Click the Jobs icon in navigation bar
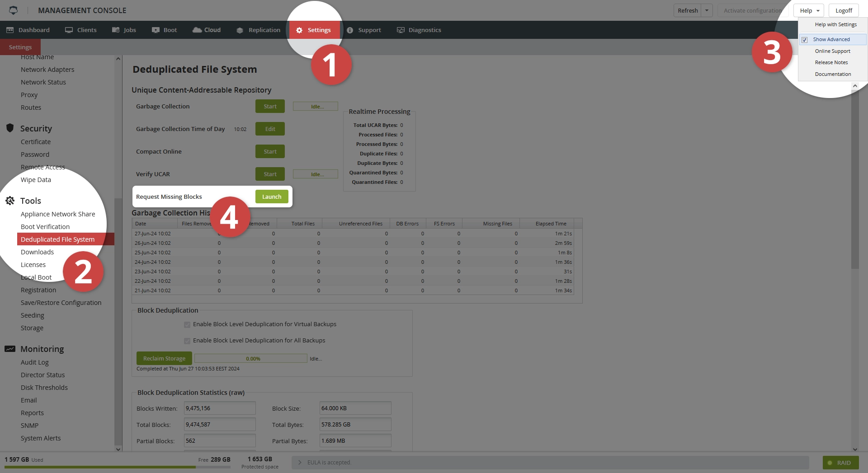The height and width of the screenshot is (473, 868). point(116,30)
